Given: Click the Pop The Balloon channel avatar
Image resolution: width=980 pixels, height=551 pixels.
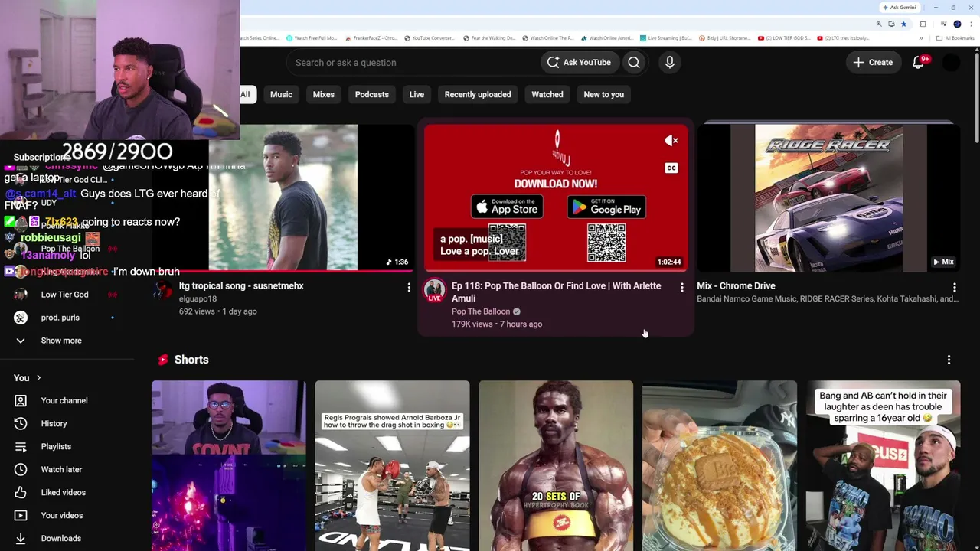Looking at the screenshot, I should (x=435, y=290).
